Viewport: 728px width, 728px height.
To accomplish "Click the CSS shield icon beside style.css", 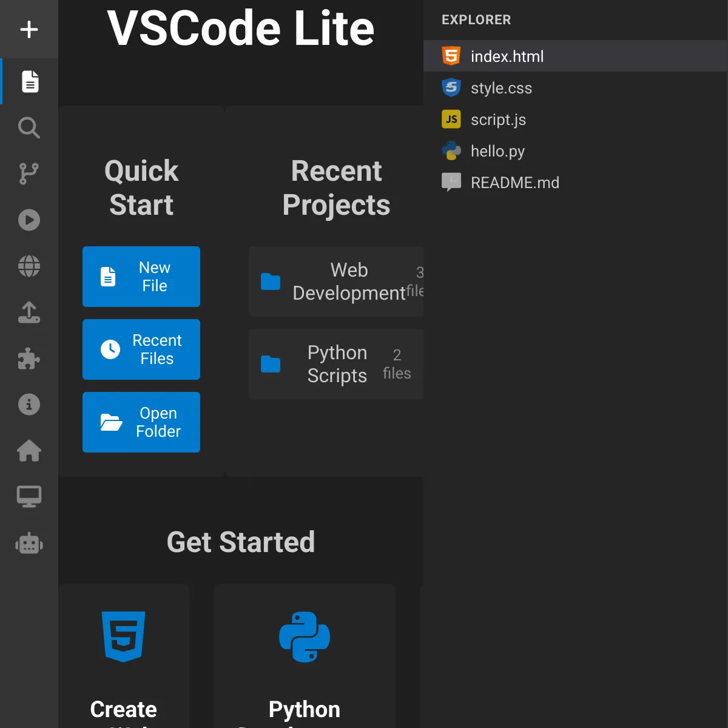I will click(x=451, y=87).
